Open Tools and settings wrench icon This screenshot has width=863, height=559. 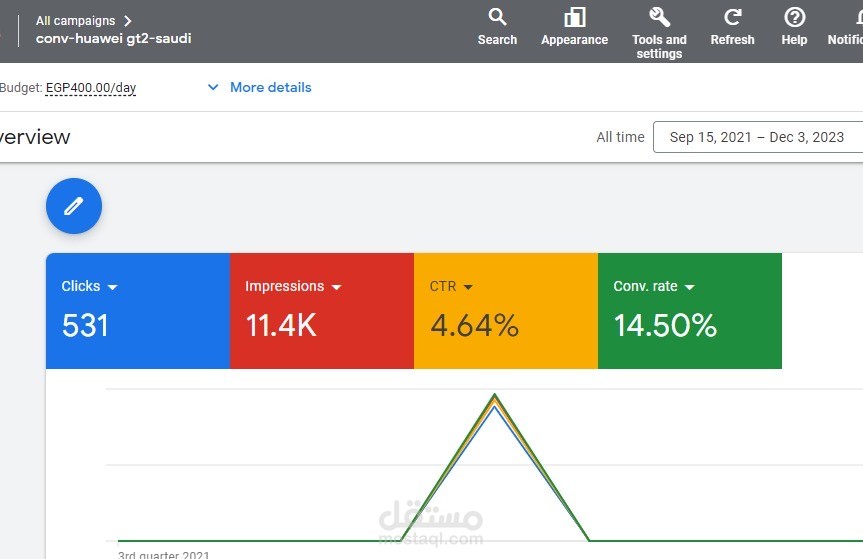coord(659,17)
